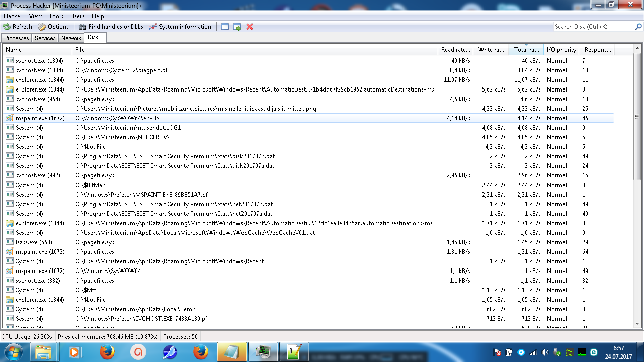Open the Tools menu
This screenshot has height=362, width=644.
pos(56,16)
